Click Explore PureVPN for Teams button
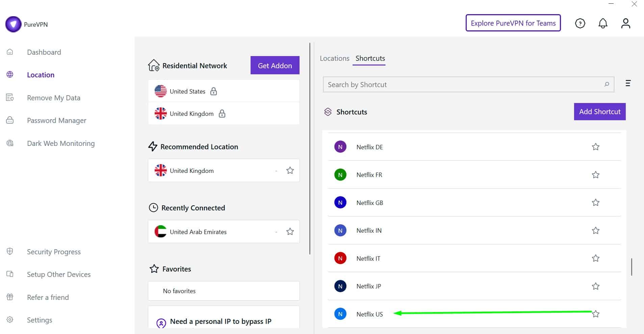The width and height of the screenshot is (644, 334). [513, 23]
